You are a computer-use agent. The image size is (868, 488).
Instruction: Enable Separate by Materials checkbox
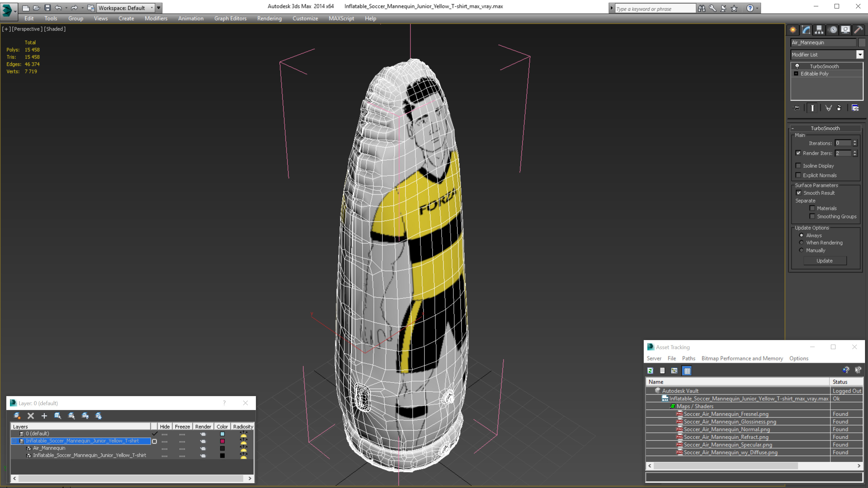(x=812, y=208)
